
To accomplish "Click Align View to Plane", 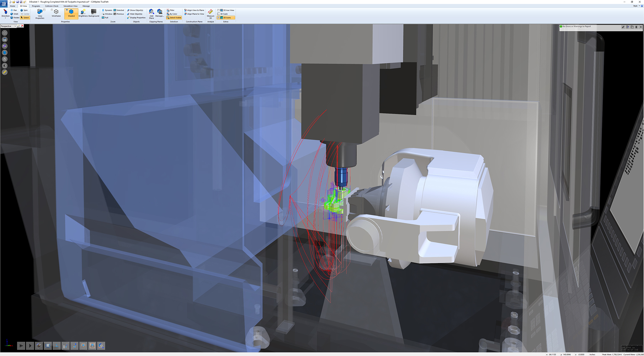I will click(194, 10).
